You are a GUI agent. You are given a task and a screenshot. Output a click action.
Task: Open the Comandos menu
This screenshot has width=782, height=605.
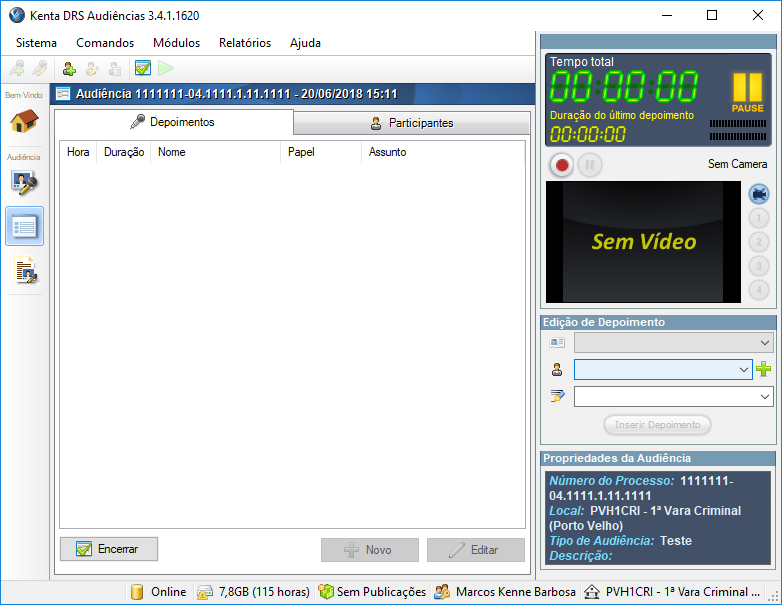(105, 43)
